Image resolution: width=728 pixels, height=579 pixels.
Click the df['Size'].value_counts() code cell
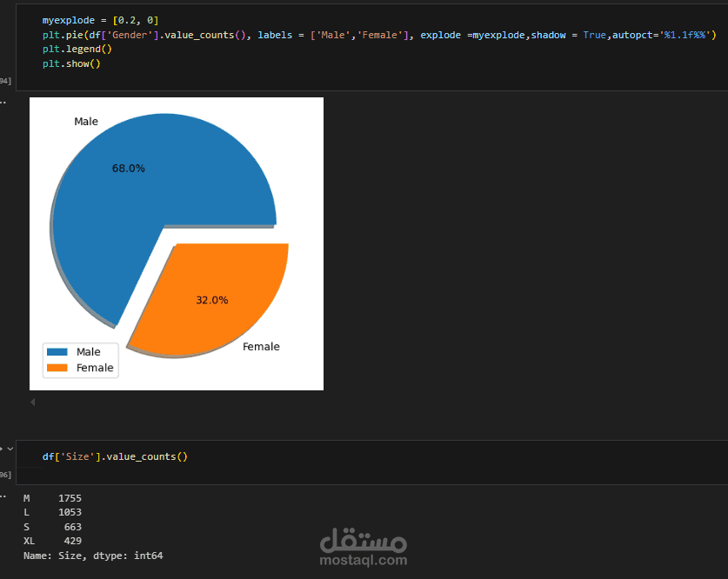click(x=115, y=456)
